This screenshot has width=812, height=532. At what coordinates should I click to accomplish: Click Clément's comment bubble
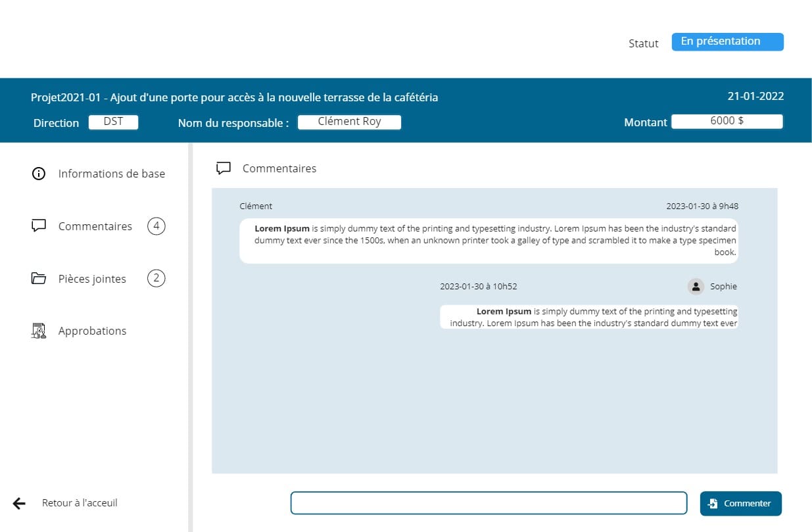click(489, 241)
